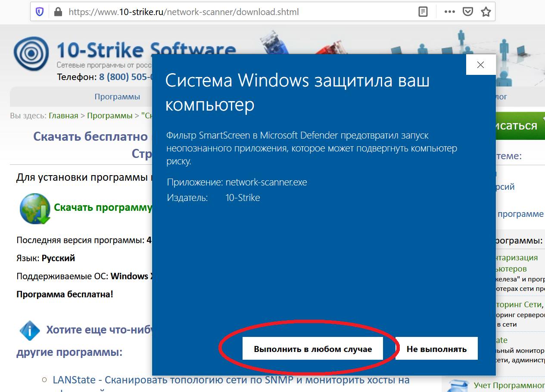Click the blue info icon
Viewport: 545px width, 392px height.
30,330
